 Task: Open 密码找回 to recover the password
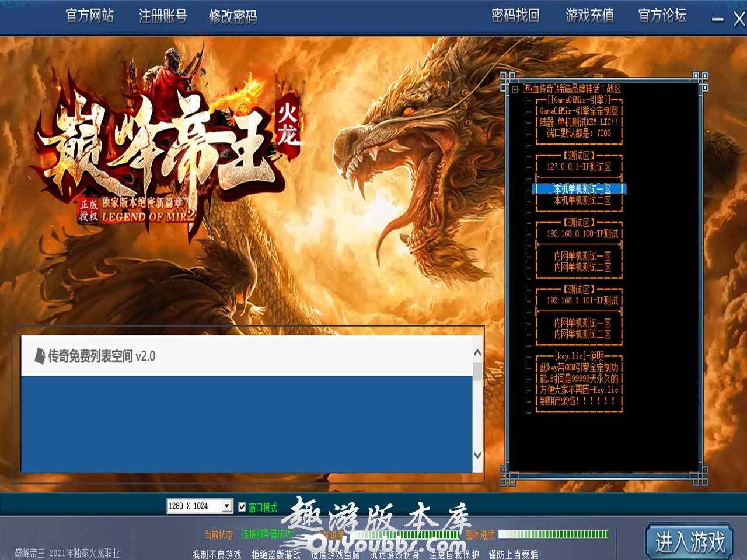(515, 15)
